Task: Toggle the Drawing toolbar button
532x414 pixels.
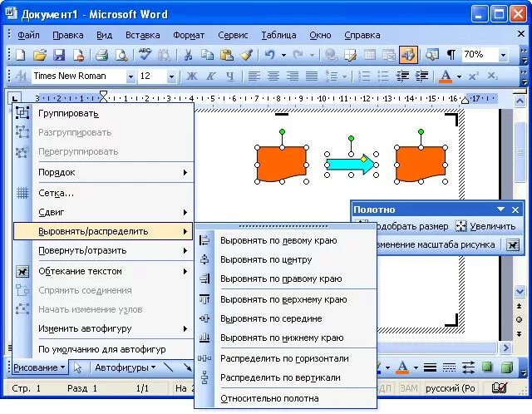Action: (x=408, y=55)
